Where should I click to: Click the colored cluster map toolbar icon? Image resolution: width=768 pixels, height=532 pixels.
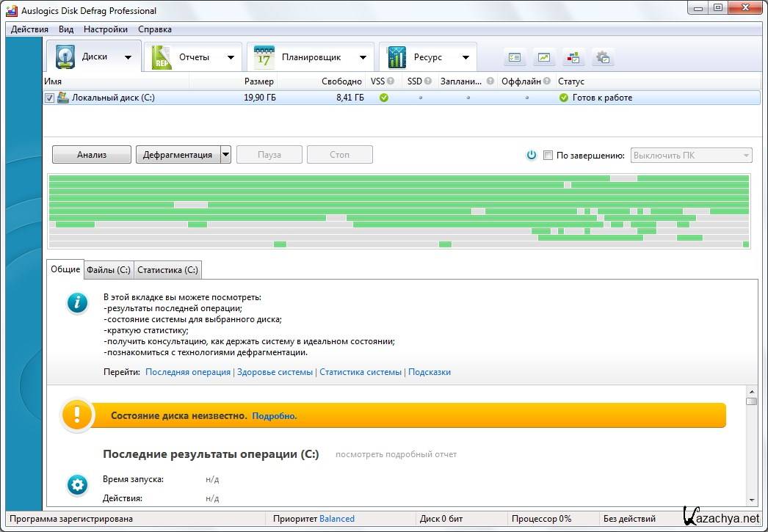(573, 57)
